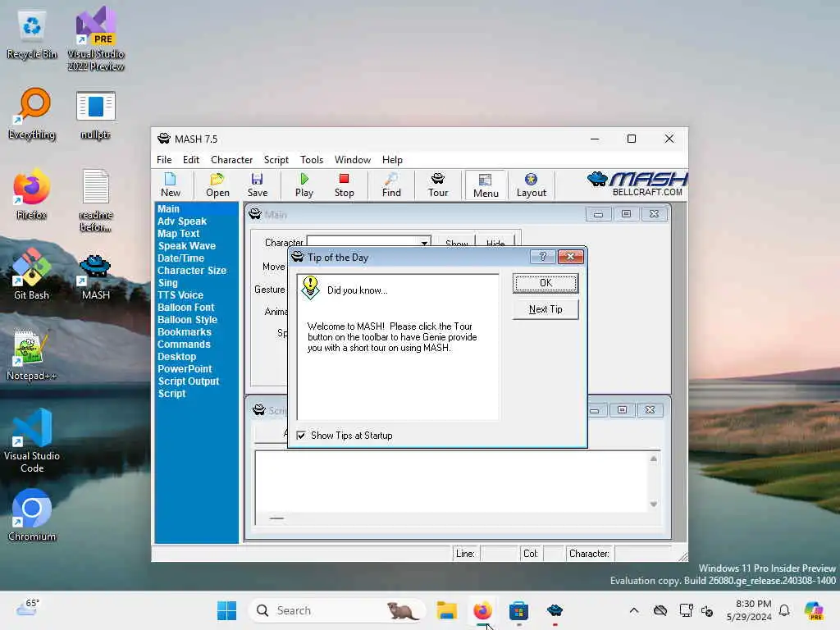
Task: Select Visual Studio 2022 Preview desktop icon
Action: point(96,39)
